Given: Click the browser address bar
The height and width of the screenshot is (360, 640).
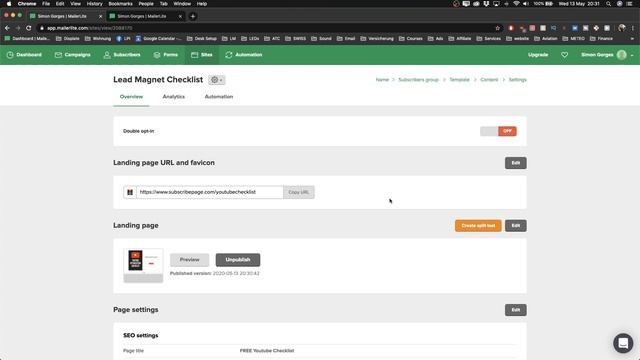Looking at the screenshot, I should (x=265, y=28).
